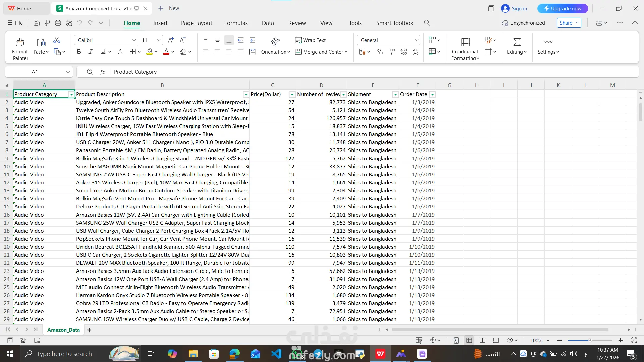644x362 pixels.
Task: Click the Share button
Action: [566, 23]
